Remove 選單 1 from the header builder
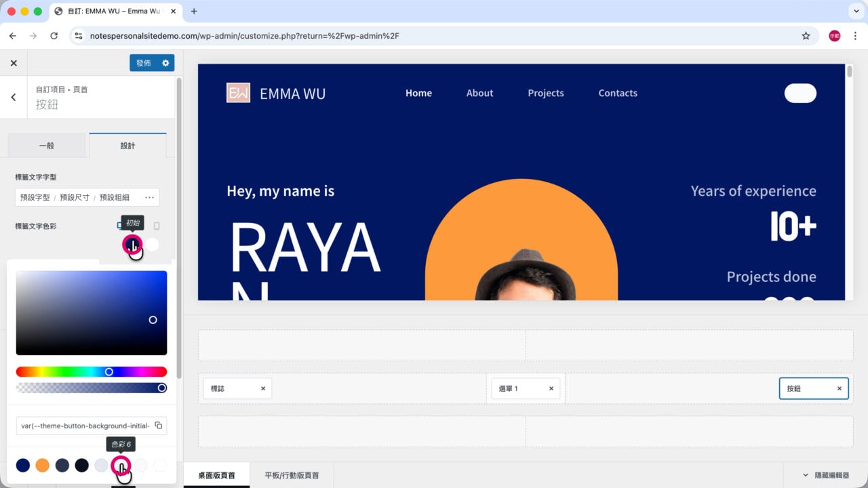868x488 pixels. (551, 388)
